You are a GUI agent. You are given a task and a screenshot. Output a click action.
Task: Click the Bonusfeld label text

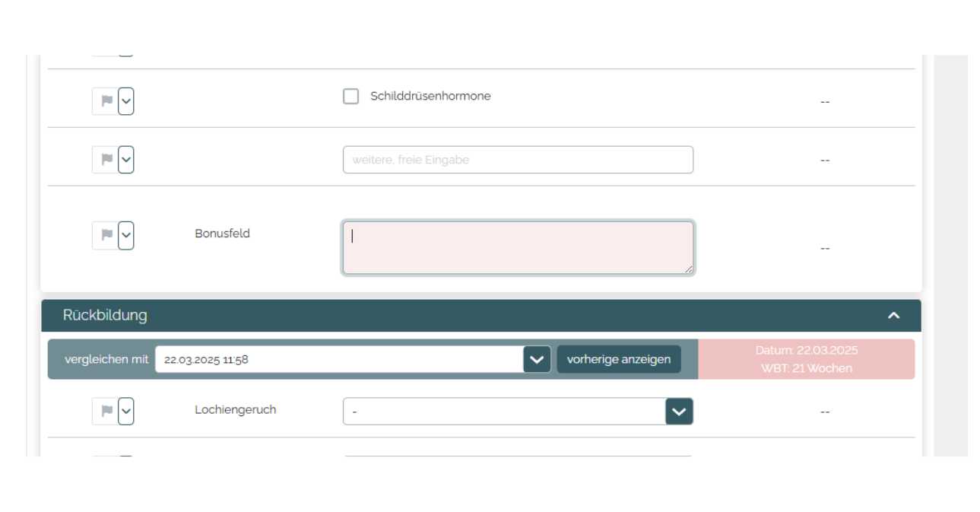(222, 234)
